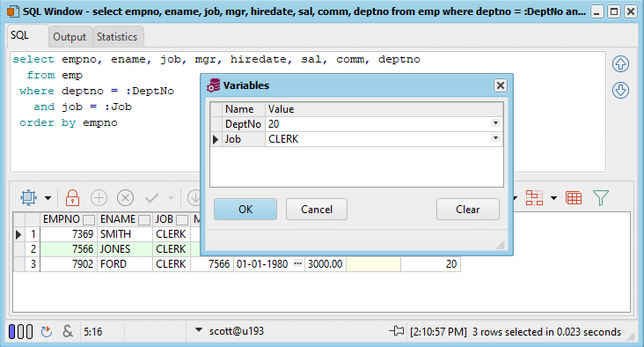Click the refresh transaction status icon
Image resolution: width=644 pixels, height=347 pixels.
point(47,331)
